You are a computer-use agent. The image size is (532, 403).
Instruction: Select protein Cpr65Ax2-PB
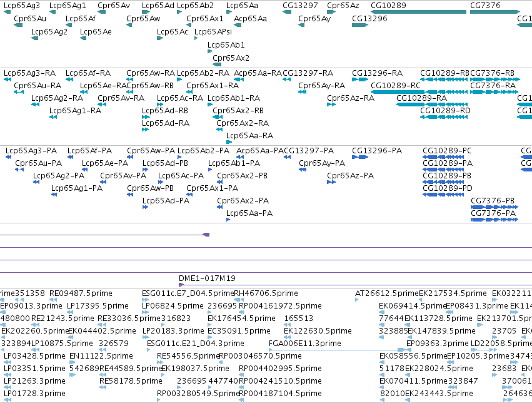(x=243, y=175)
